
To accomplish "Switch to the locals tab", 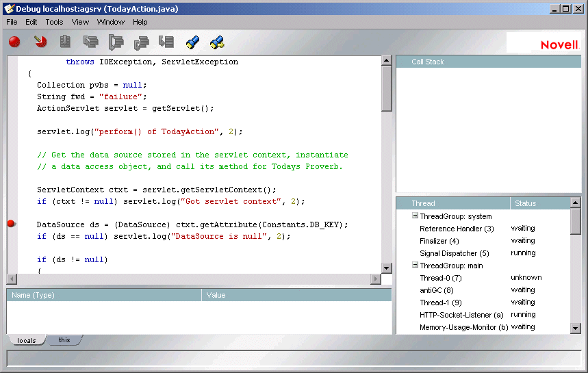I will click(x=26, y=340).
